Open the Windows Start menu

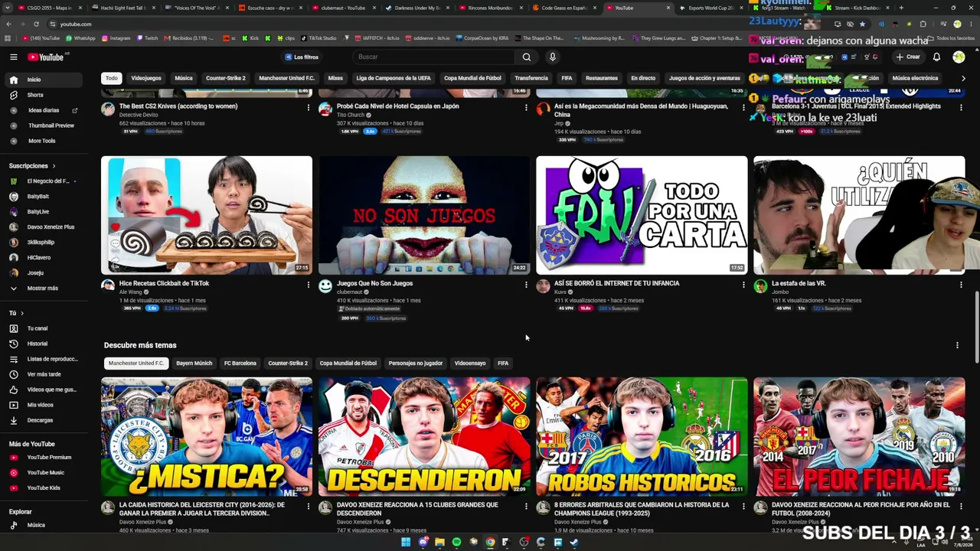tap(406, 543)
